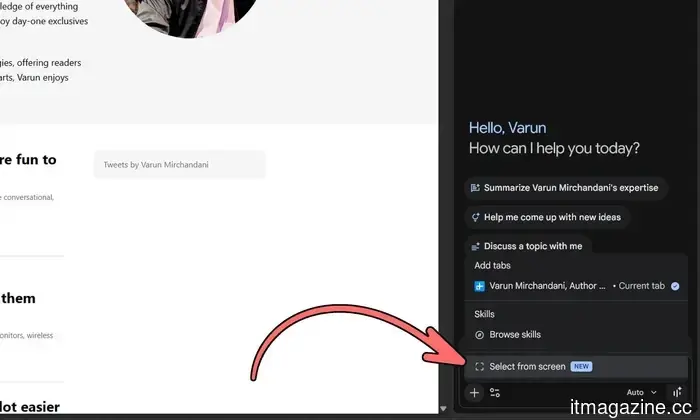The image size is (700, 420).
Task: Click the 'Hello, Varun' greeting text
Action: (507, 128)
